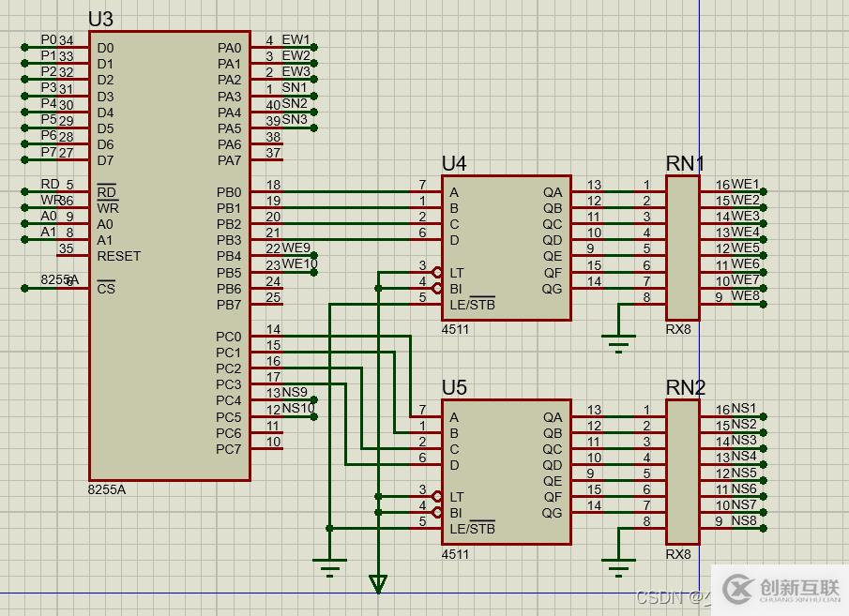Click the NS10 terminal label
849x616 pixels.
[298, 408]
